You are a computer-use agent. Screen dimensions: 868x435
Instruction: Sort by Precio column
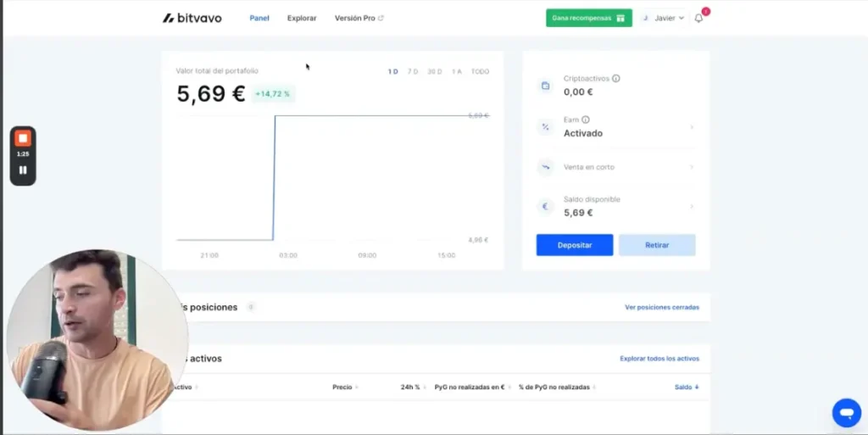pyautogui.click(x=345, y=388)
